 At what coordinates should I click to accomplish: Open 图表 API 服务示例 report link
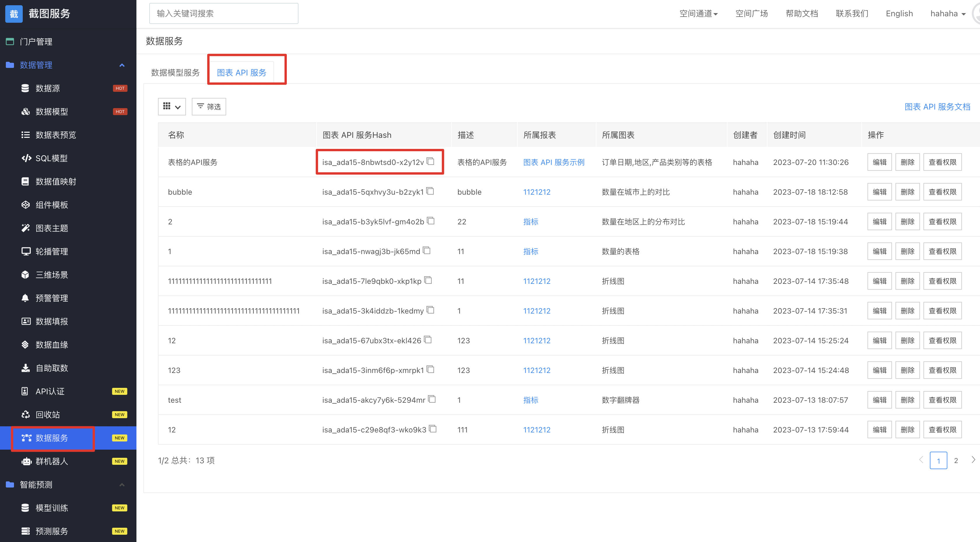[x=554, y=162]
